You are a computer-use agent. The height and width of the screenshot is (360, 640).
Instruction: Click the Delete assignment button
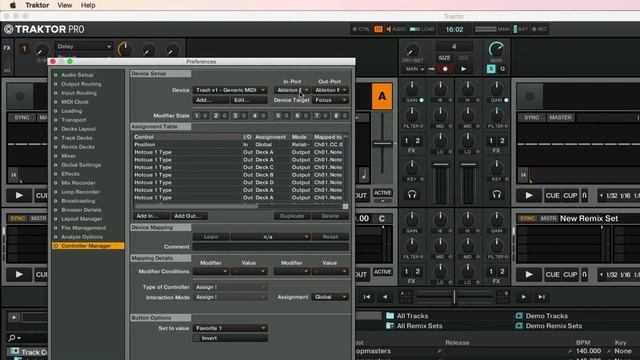pos(330,216)
